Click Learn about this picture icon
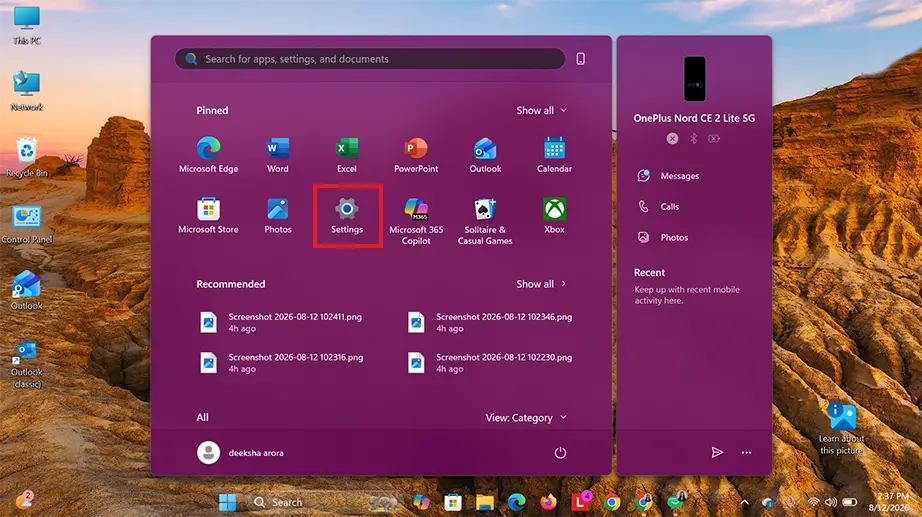The width and height of the screenshot is (922, 517). (x=841, y=428)
